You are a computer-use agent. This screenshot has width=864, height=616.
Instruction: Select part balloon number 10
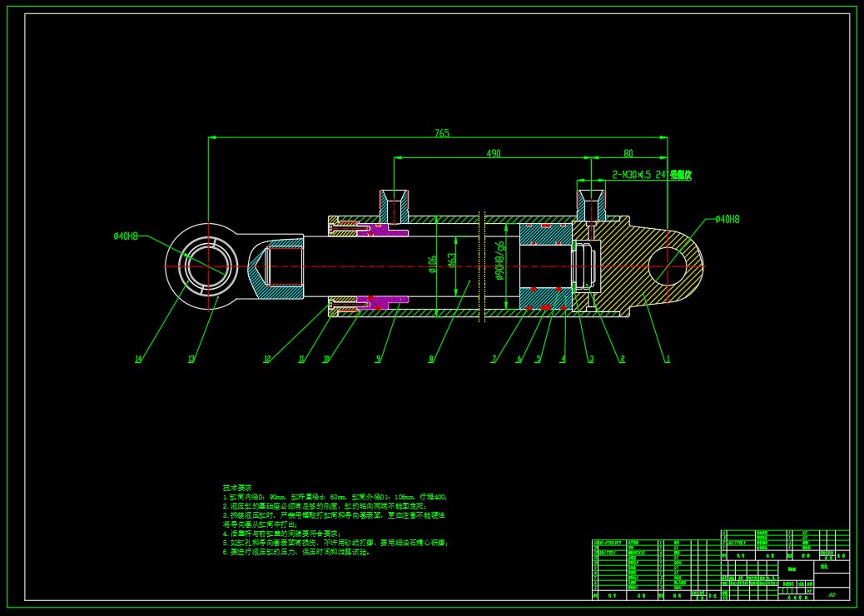pyautogui.click(x=326, y=360)
